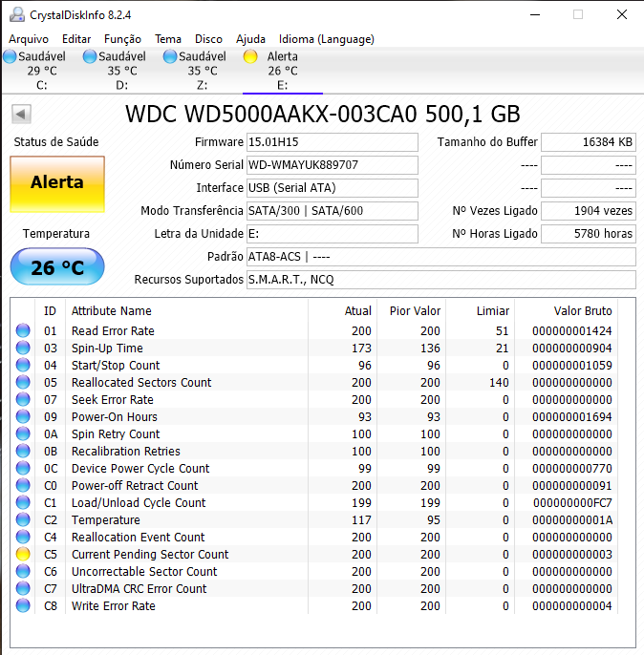Click yellow dot for Current Pending Sector Count
This screenshot has width=644, height=655.
tap(23, 554)
